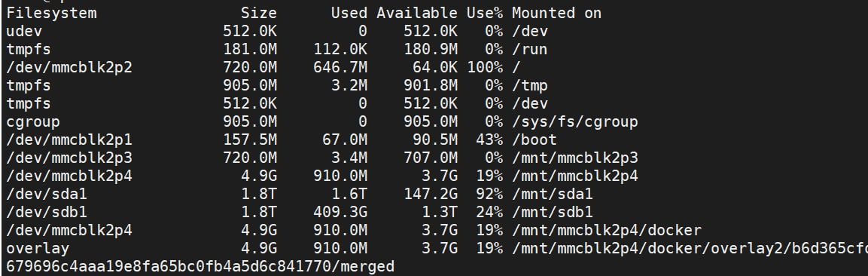Image resolution: width=868 pixels, height=276 pixels.
Task: Click the Mounted on column header
Action: pos(556,13)
